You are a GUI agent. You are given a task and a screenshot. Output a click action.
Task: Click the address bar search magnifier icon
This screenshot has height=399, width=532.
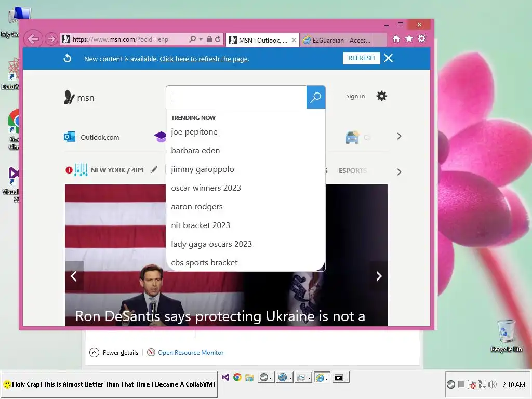pyautogui.click(x=192, y=39)
